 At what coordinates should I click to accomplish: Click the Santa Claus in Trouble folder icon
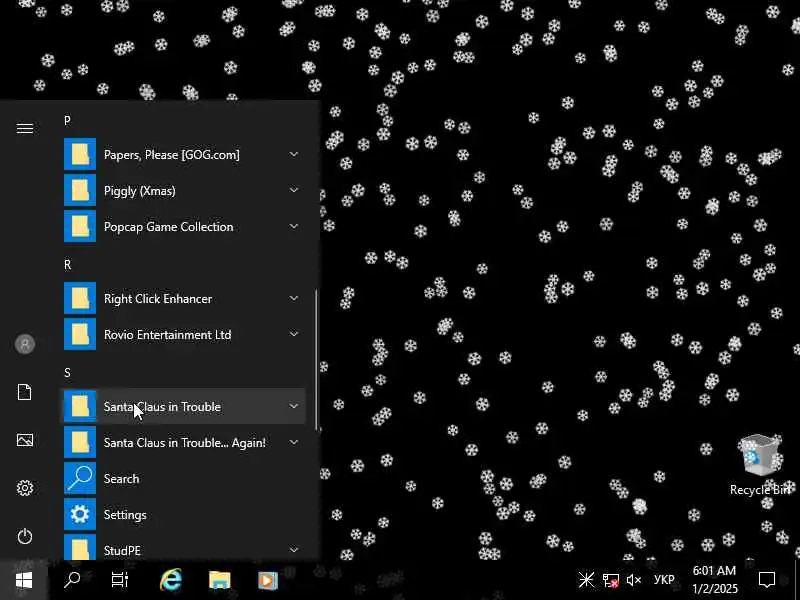(80, 406)
